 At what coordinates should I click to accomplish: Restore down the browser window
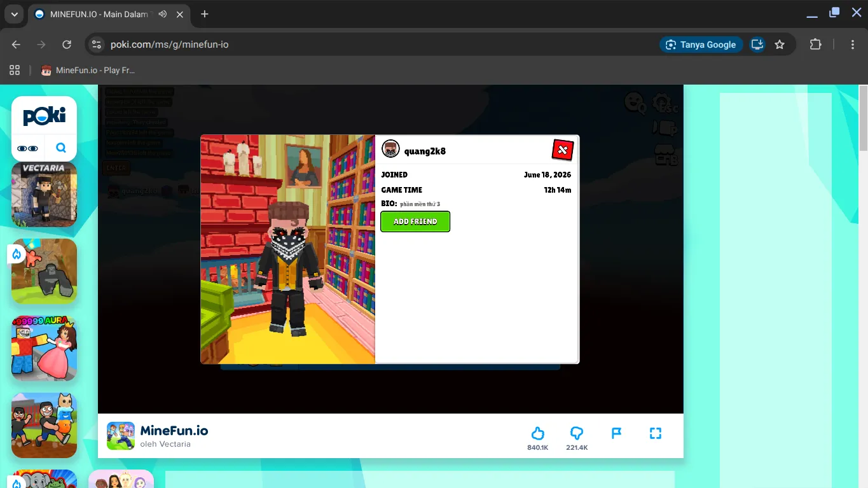coord(834,13)
